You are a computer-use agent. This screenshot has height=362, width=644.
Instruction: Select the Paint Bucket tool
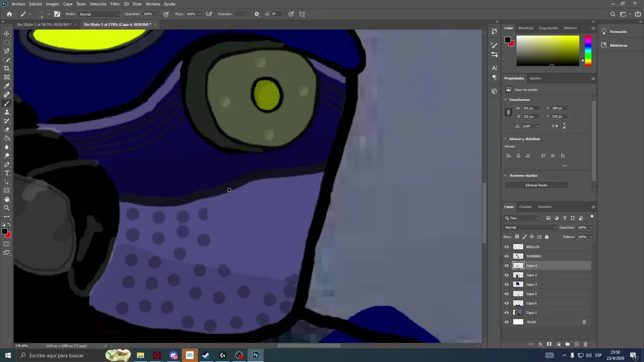[7, 138]
